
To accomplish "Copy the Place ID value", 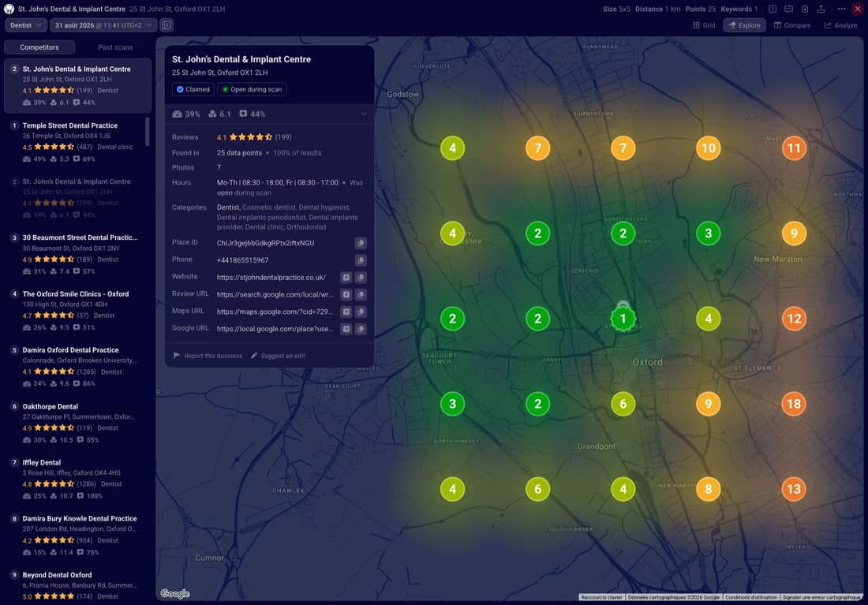I will tap(361, 243).
